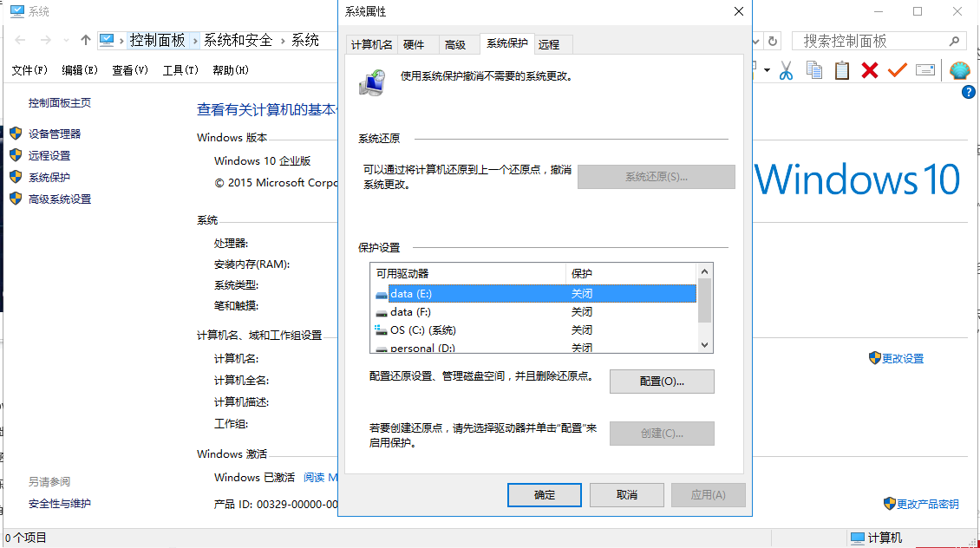Image resolution: width=980 pixels, height=548 pixels.
Task: Open the 帮助(H) menu
Action: point(231,70)
